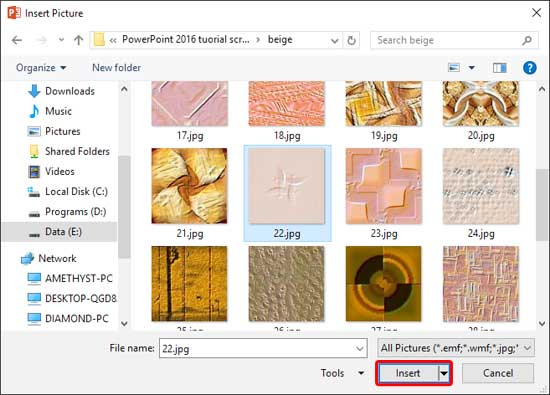This screenshot has width=550, height=395.
Task: Refresh the beige folder view
Action: click(351, 40)
